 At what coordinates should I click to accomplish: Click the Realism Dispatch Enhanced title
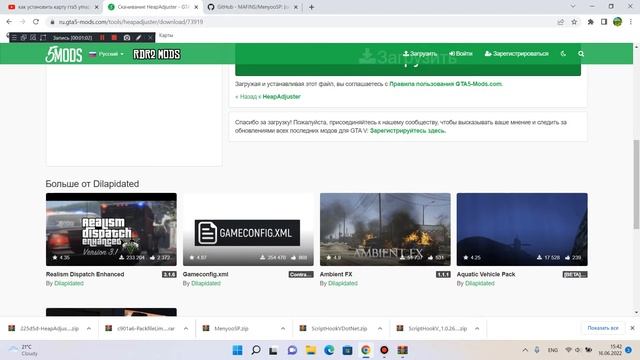coord(85,274)
